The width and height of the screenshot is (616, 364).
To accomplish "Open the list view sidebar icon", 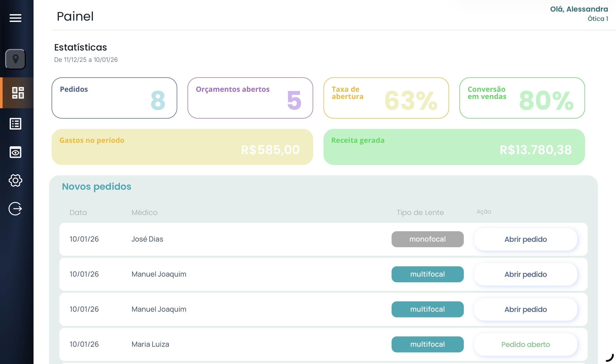I will pos(15,124).
